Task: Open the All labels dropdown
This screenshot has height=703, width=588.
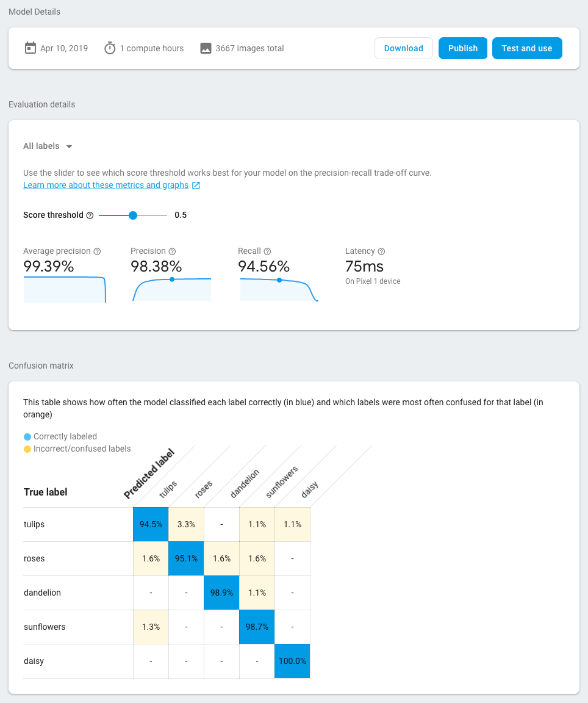Action: click(48, 146)
